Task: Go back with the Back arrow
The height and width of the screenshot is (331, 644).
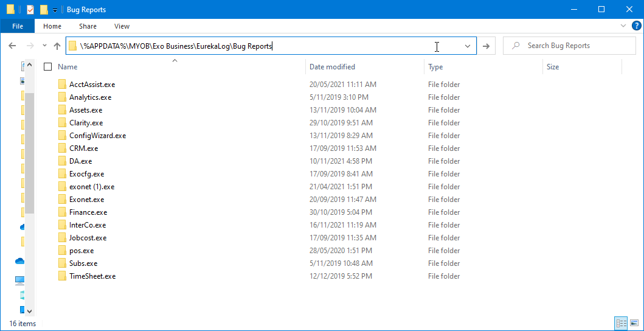Action: [x=12, y=46]
